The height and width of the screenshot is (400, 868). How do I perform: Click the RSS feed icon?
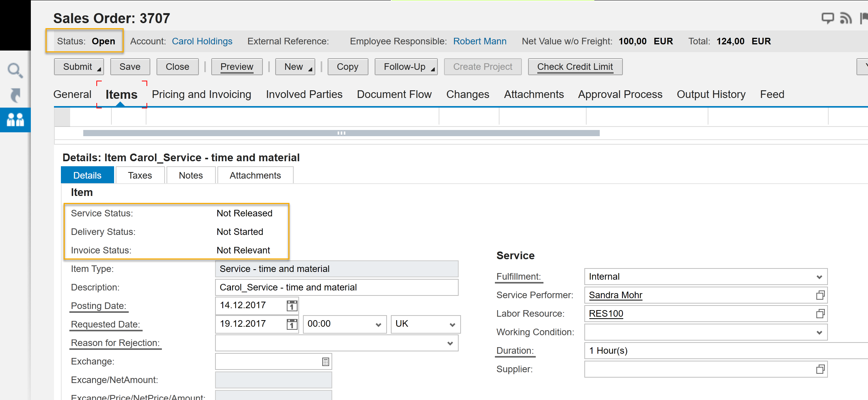(846, 18)
